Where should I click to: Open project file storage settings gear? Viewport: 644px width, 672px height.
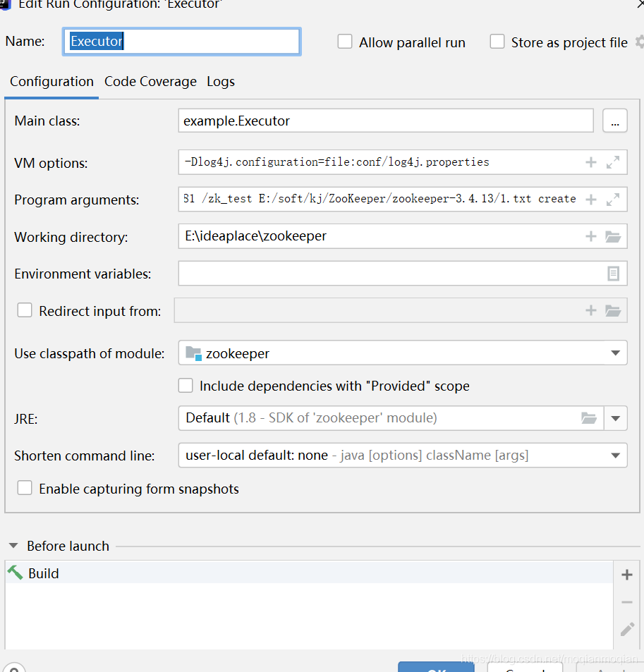pos(640,42)
